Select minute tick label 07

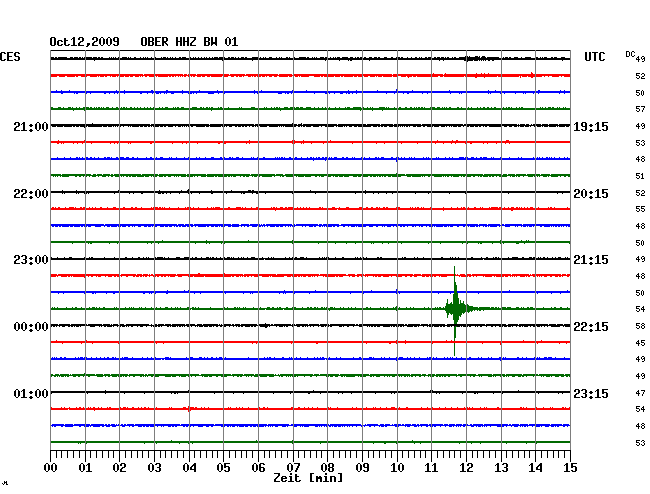click(x=293, y=468)
